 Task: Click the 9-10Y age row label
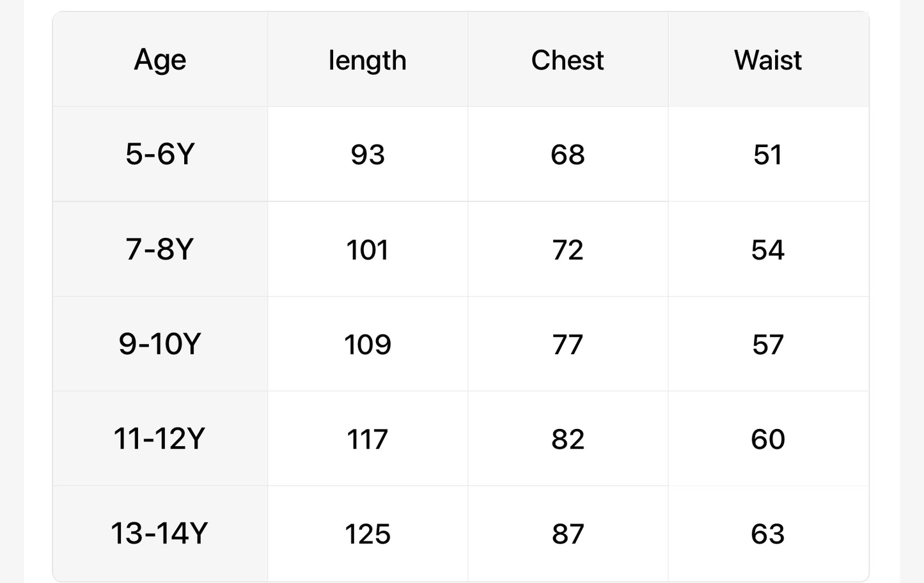pyautogui.click(x=160, y=344)
